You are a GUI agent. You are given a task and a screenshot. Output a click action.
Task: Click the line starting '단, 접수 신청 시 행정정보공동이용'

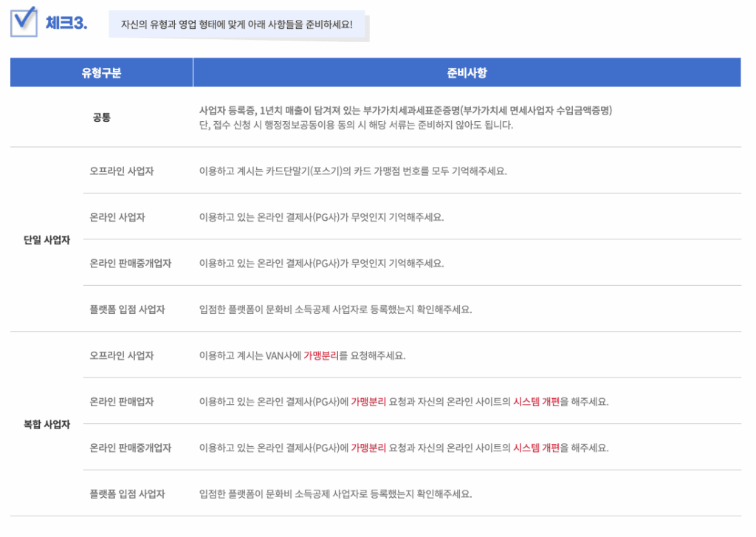click(356, 125)
